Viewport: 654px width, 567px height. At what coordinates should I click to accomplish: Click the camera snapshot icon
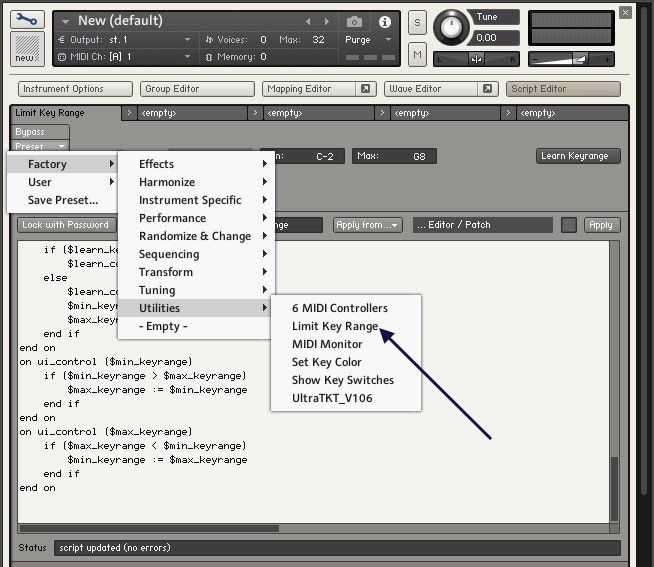(x=354, y=21)
